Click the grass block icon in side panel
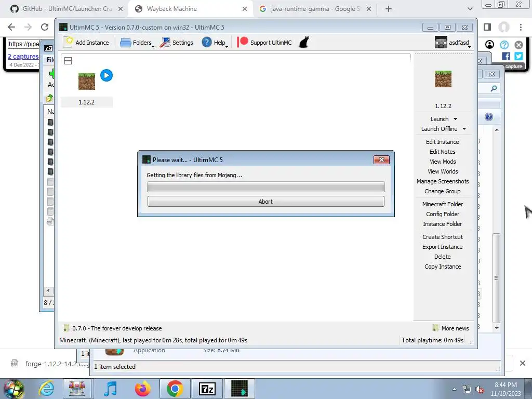The width and height of the screenshot is (532, 399). click(x=443, y=79)
